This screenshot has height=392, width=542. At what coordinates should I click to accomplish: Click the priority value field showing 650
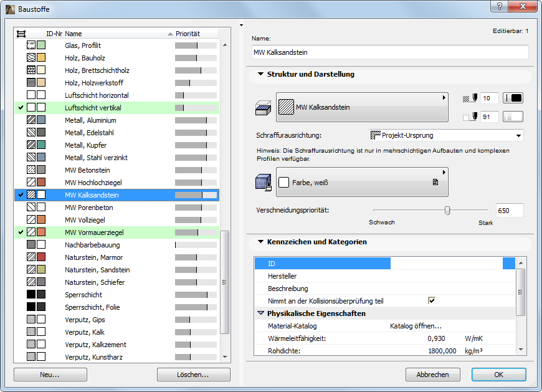pos(510,211)
